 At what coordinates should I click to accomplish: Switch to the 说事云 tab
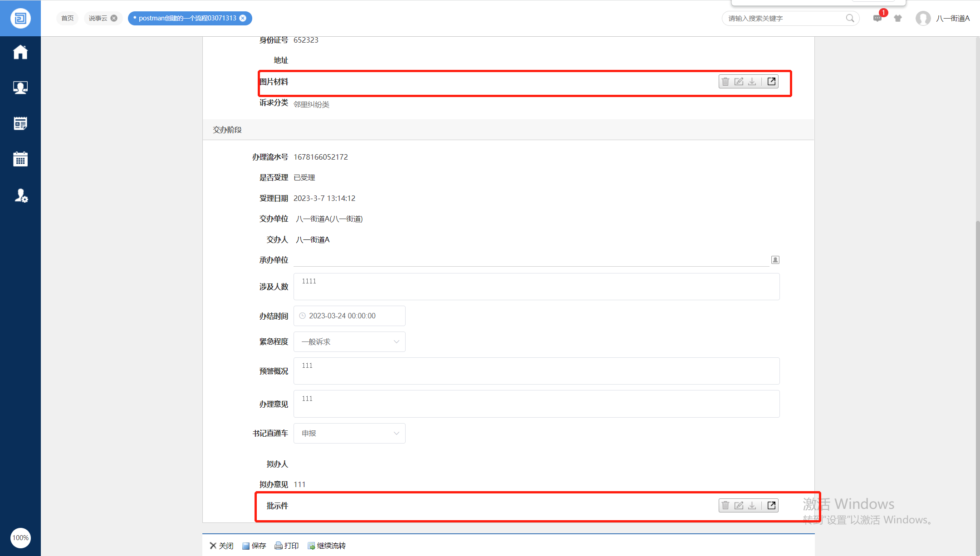[x=98, y=18]
